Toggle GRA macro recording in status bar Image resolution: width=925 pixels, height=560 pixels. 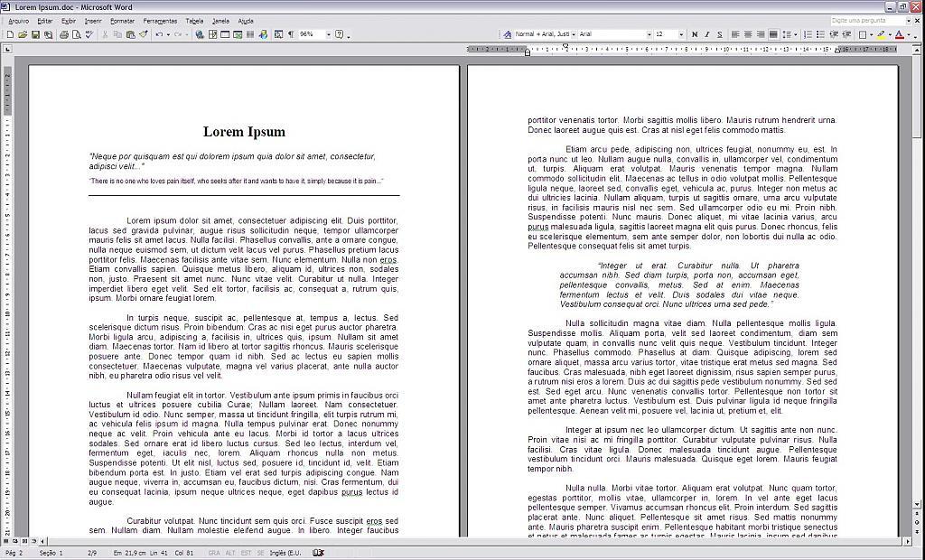coord(214,553)
